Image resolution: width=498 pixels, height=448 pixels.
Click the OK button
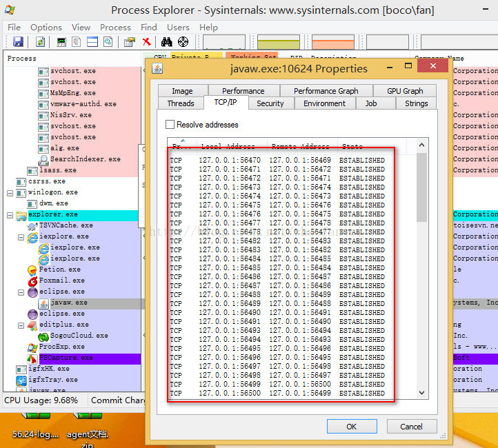click(x=352, y=426)
